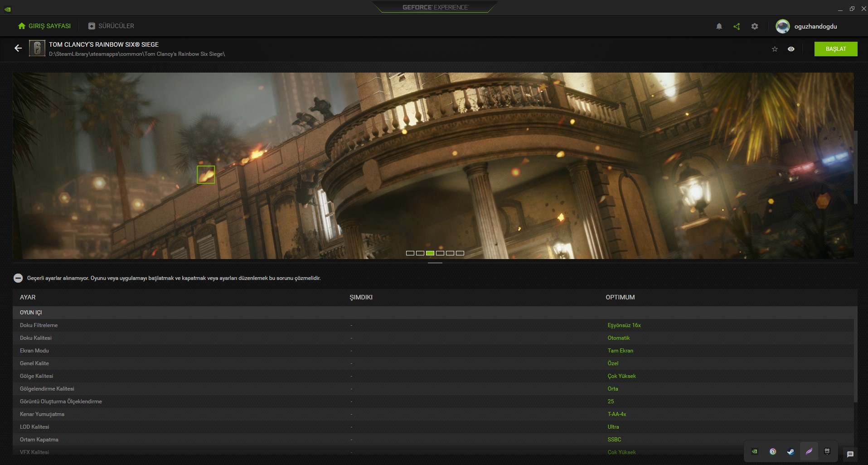This screenshot has width=868, height=465.
Task: Go back using the left arrow
Action: [x=18, y=48]
